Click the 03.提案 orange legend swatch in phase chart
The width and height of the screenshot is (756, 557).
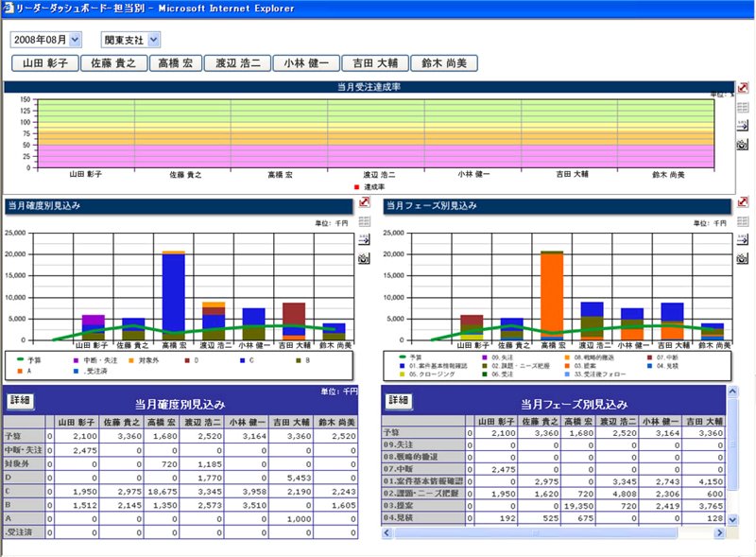click(x=567, y=366)
